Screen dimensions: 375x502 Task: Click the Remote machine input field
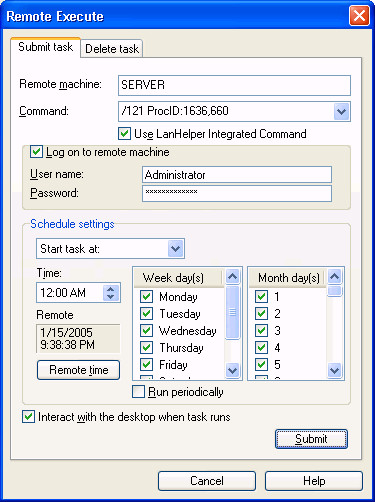pyautogui.click(x=234, y=85)
